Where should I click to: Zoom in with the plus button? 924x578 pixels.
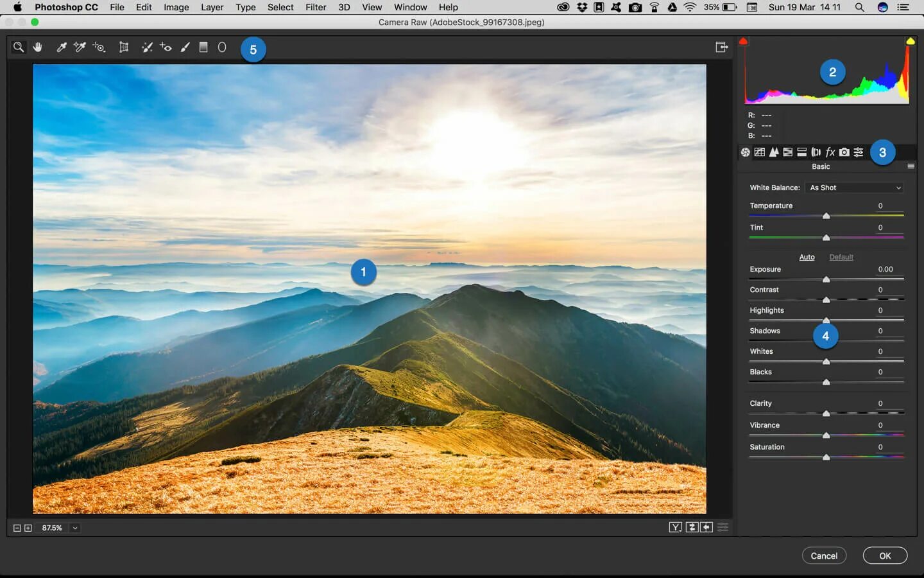[28, 528]
